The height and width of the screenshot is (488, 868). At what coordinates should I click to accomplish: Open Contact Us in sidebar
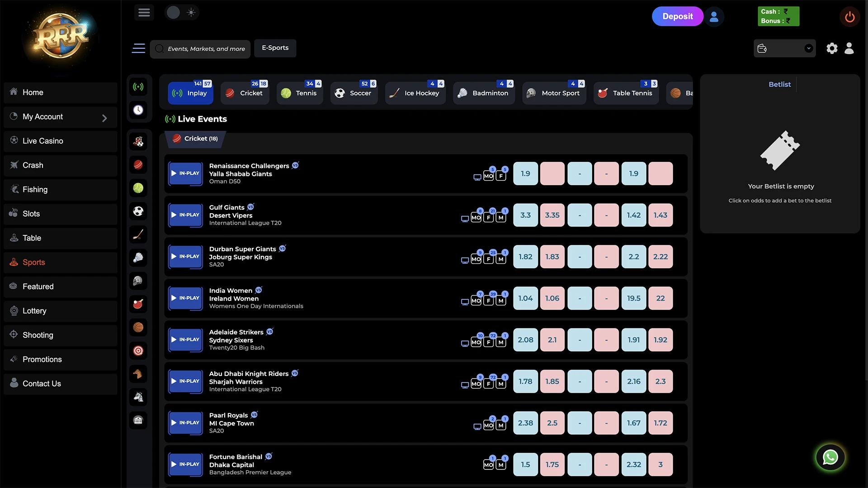pyautogui.click(x=60, y=384)
